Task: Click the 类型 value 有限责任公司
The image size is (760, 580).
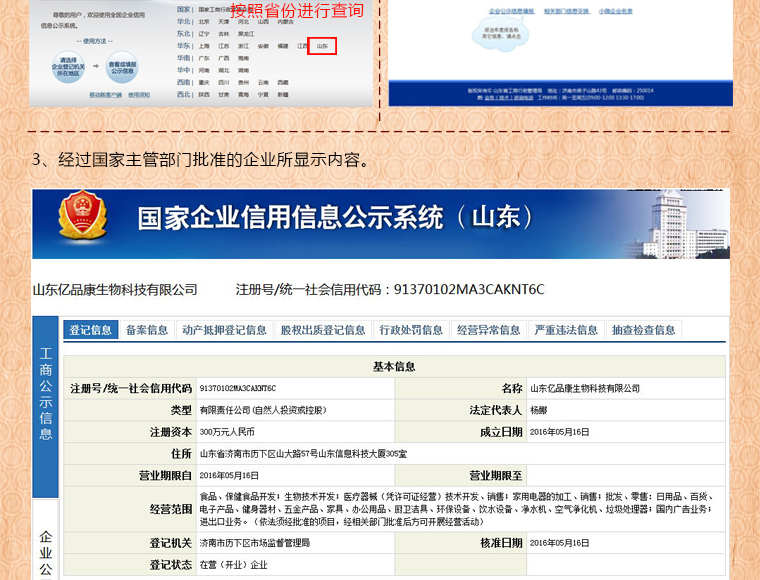Action: click(263, 410)
